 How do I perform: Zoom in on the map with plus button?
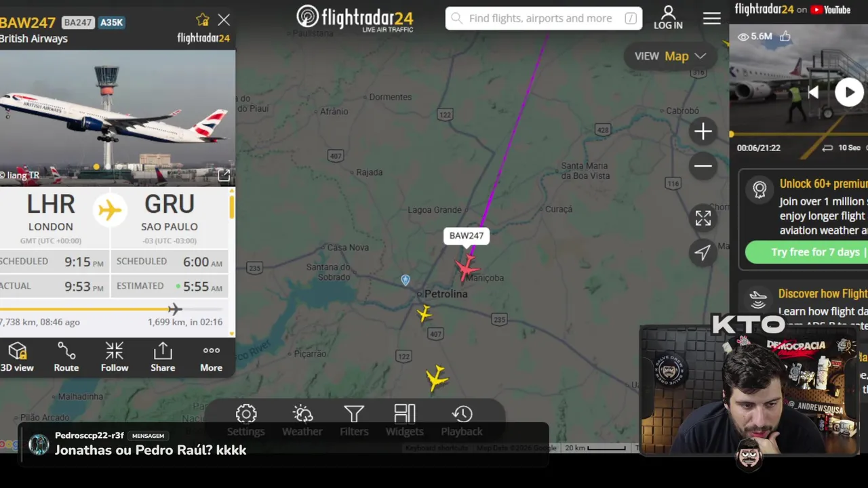(703, 131)
